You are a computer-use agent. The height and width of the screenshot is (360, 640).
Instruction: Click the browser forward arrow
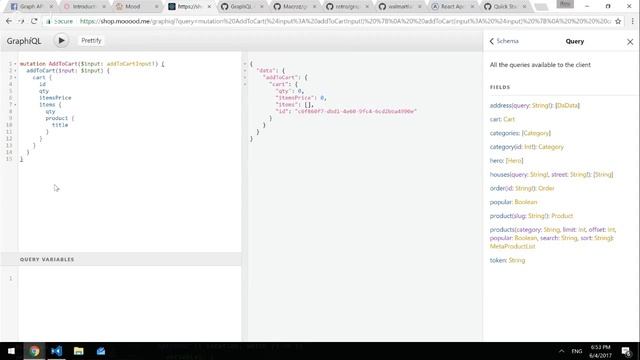point(21,21)
